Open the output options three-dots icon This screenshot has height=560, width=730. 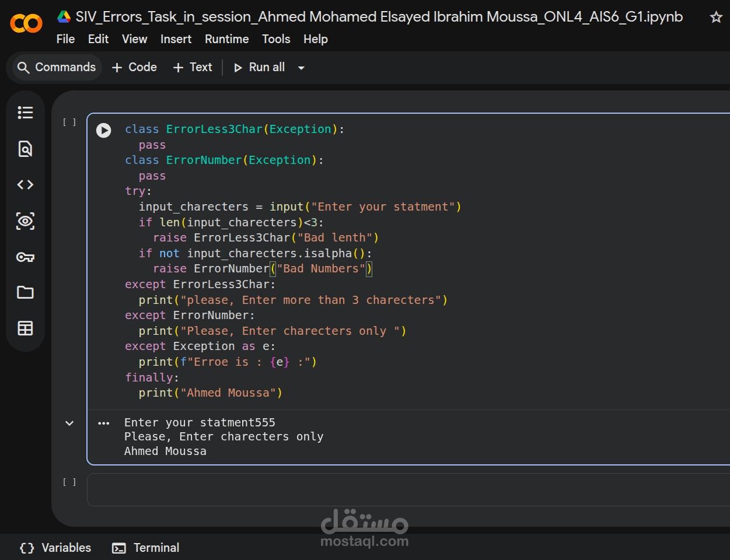point(104,423)
